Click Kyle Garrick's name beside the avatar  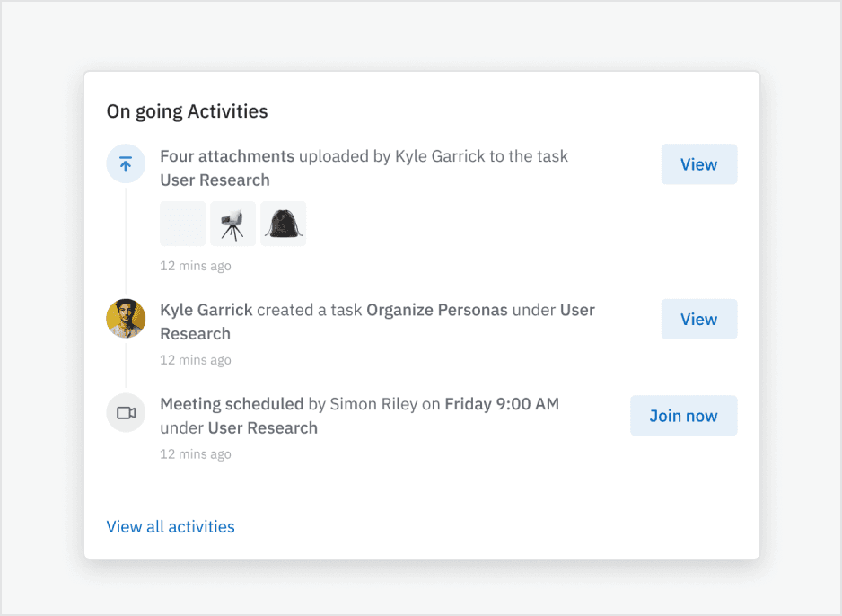206,310
